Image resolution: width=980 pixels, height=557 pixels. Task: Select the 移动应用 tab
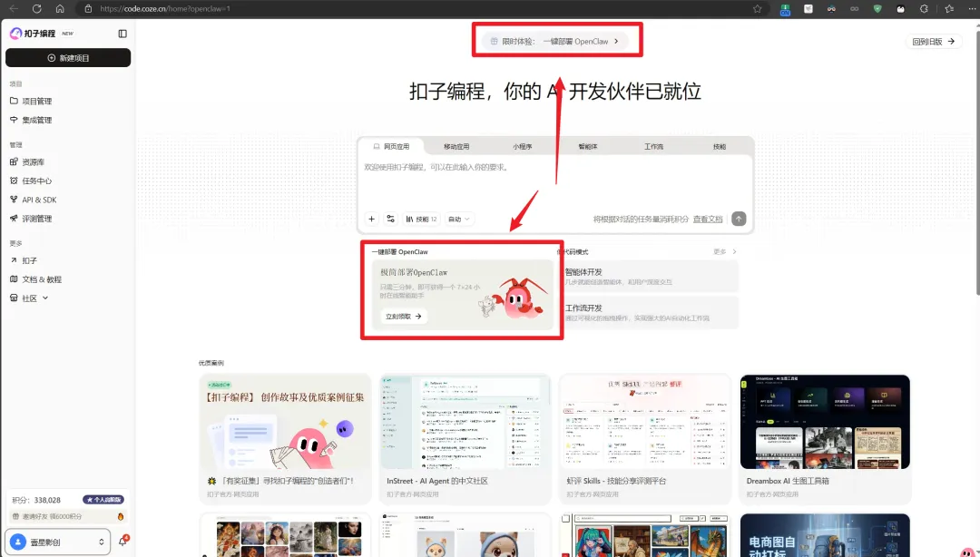coord(456,146)
